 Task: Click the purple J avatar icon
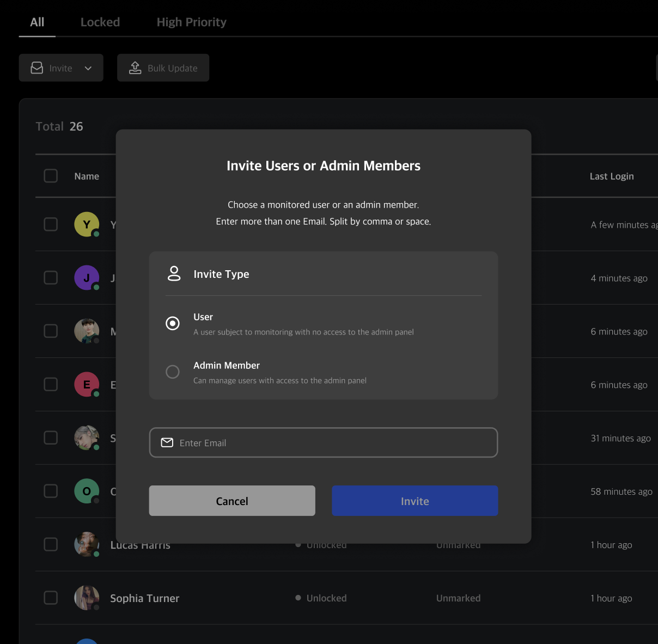(87, 277)
